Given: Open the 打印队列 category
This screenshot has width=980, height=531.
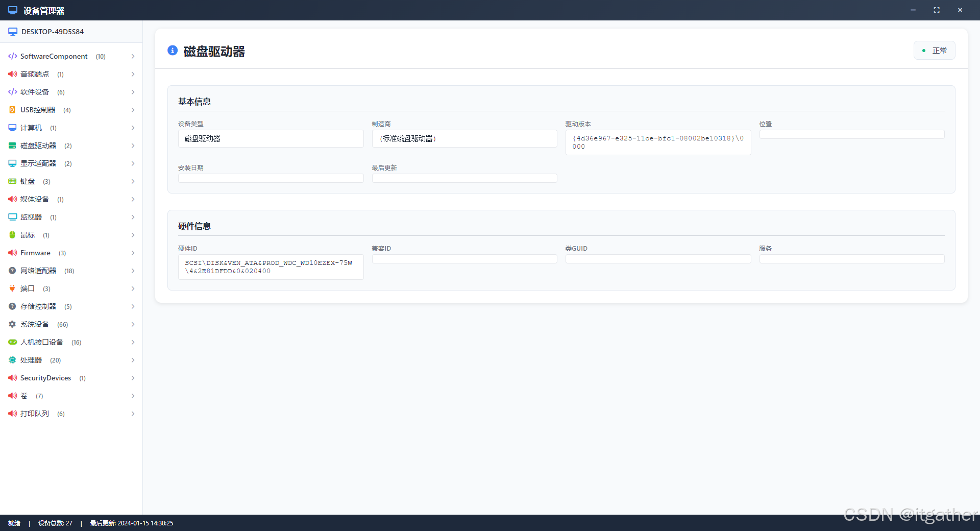Looking at the screenshot, I should click(71, 414).
